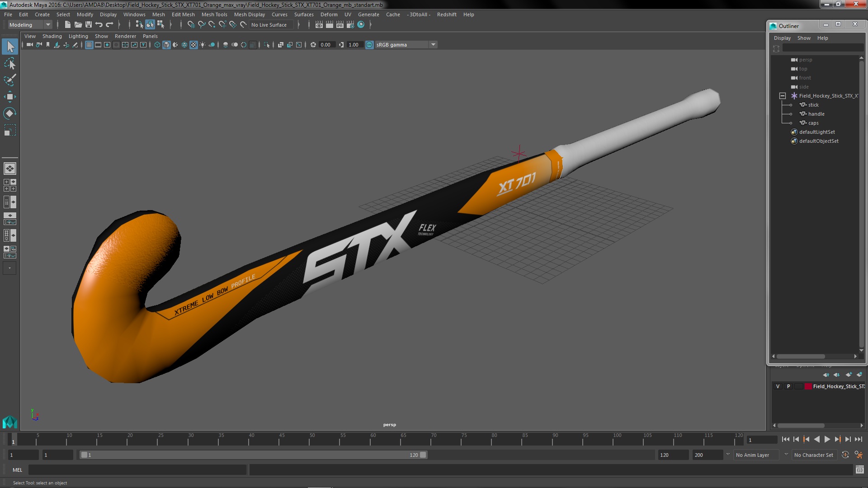Select by hierarchy mode icon
Screen dimensions: 868x488
(x=139, y=25)
